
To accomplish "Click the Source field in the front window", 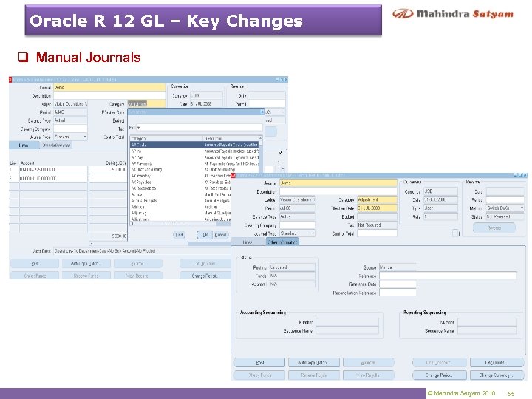I will pos(398,267).
